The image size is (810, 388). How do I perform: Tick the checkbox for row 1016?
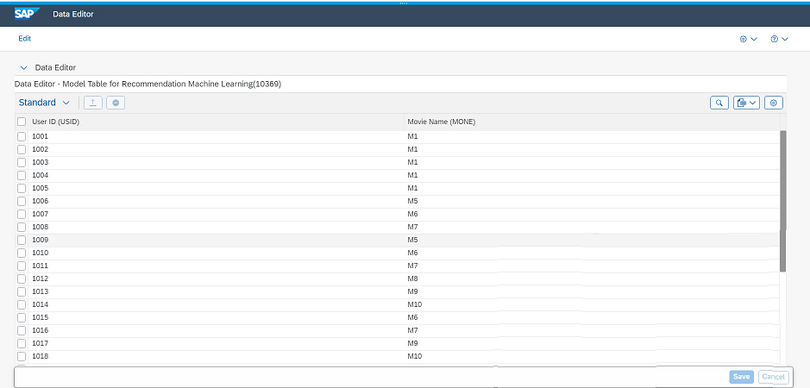tap(22, 330)
